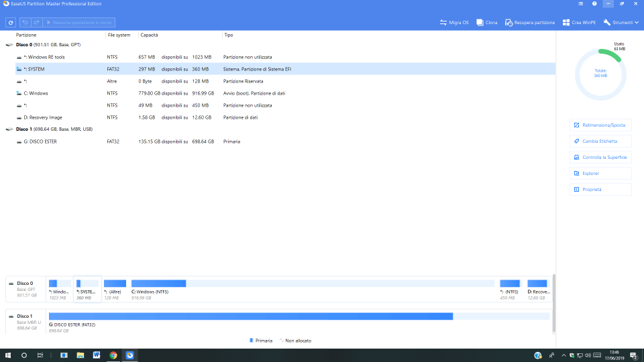Click the EaseUS Partition Master taskbar icon

pos(129,355)
